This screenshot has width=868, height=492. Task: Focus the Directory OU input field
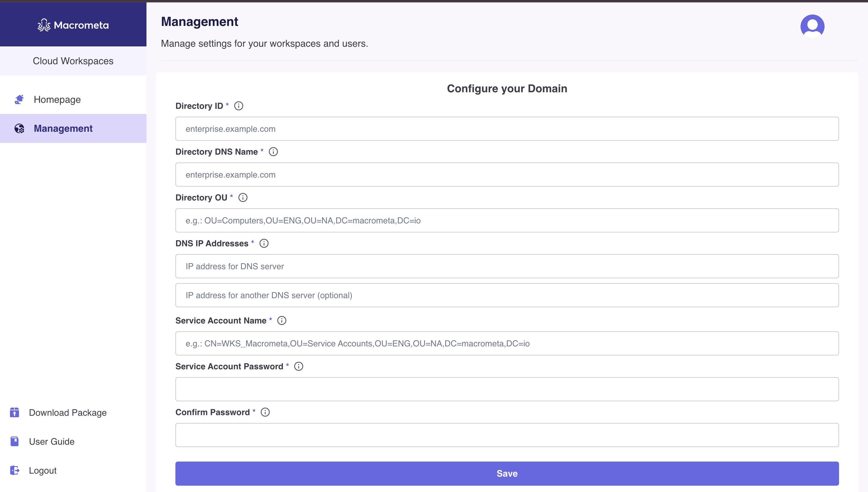(507, 220)
